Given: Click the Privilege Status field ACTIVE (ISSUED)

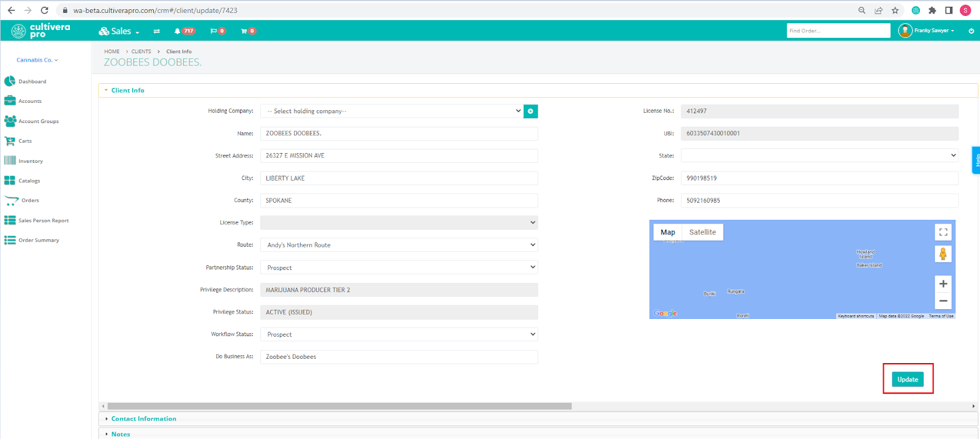Looking at the screenshot, I should 399,312.
